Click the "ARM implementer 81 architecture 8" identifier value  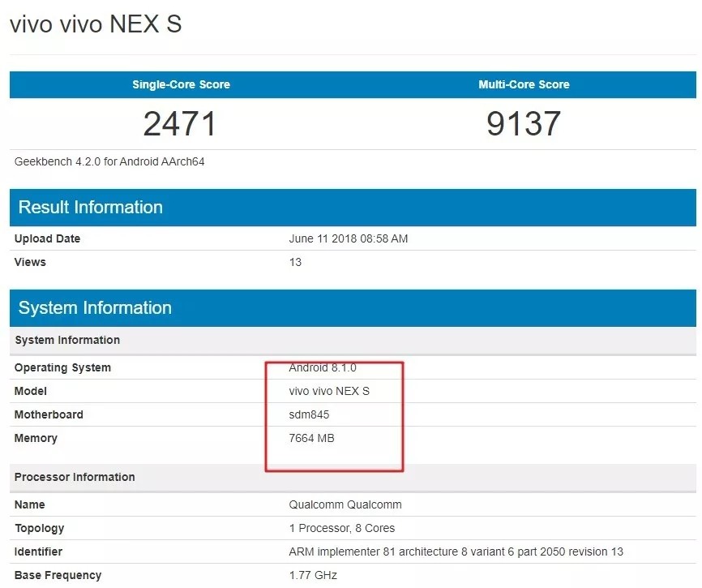pos(456,552)
